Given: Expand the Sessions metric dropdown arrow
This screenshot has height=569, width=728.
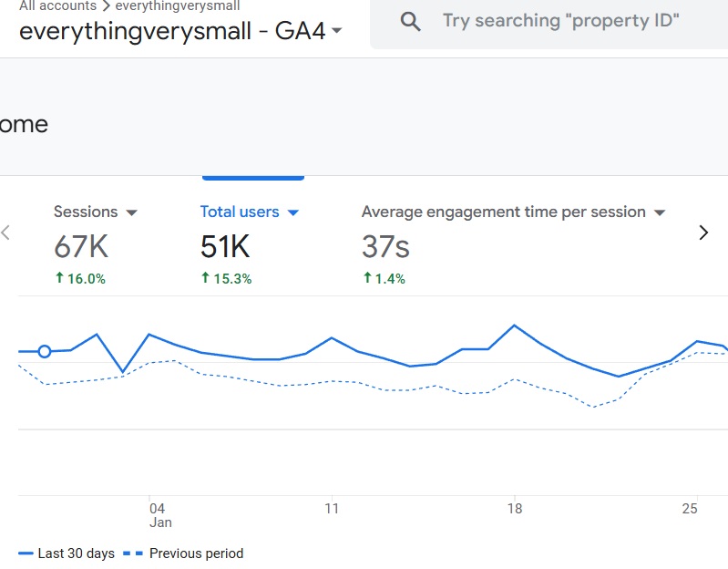Looking at the screenshot, I should [131, 212].
